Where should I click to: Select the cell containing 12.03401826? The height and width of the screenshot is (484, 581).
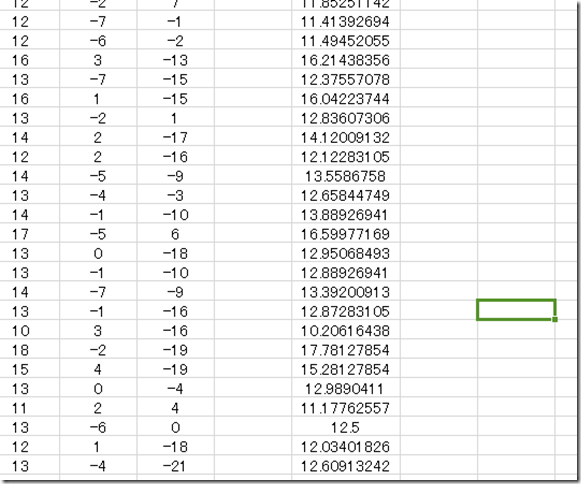point(346,447)
